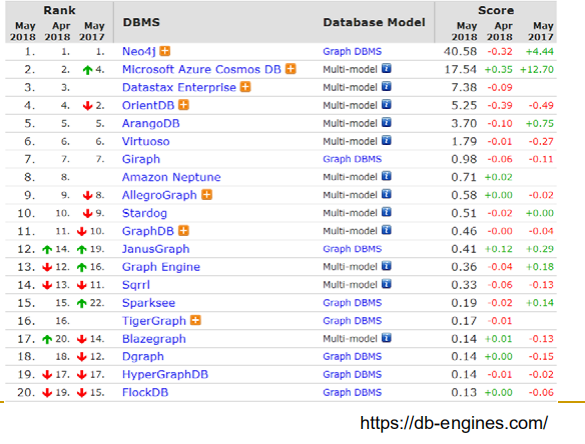Click the 40.58 score for Neo4j
Viewport: 585px width, 444px height.
click(x=460, y=51)
